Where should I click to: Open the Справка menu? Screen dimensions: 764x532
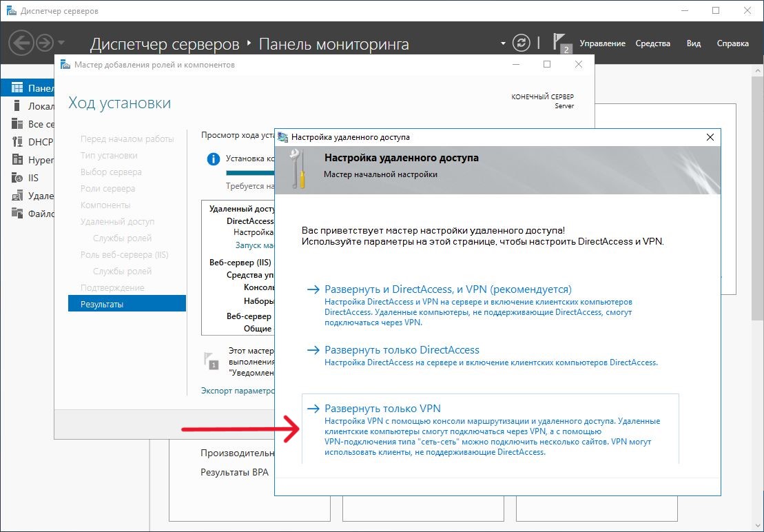[x=732, y=43]
